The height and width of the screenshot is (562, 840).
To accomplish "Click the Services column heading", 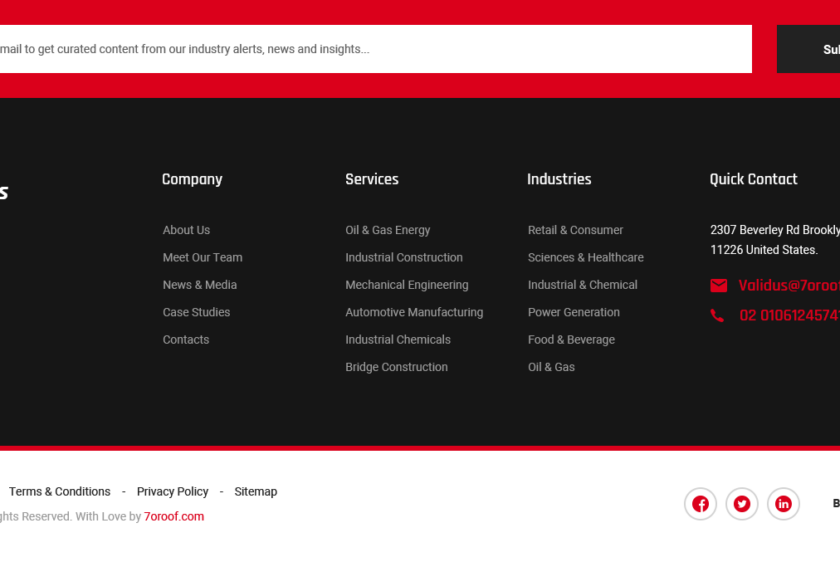I will point(372,179).
